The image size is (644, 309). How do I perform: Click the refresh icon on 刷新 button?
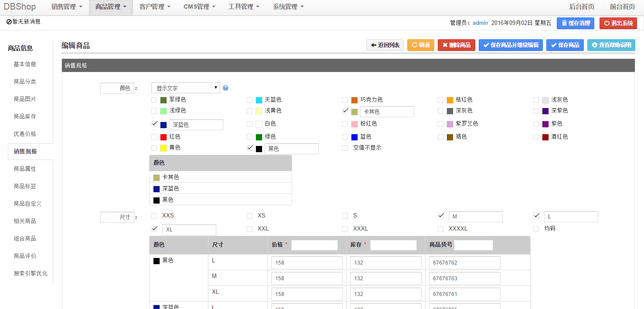[x=414, y=45]
